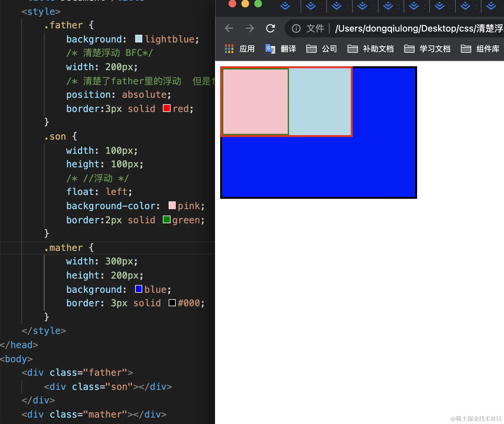Viewport: 504px width, 424px height.
Task: Open the 组件库 bookmark folder
Action: 480,49
